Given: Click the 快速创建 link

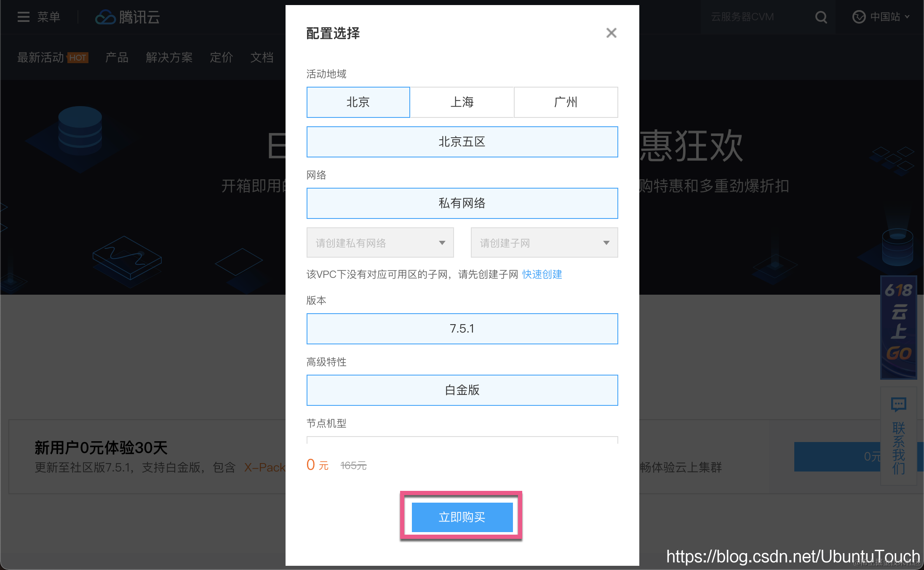Looking at the screenshot, I should click(542, 274).
